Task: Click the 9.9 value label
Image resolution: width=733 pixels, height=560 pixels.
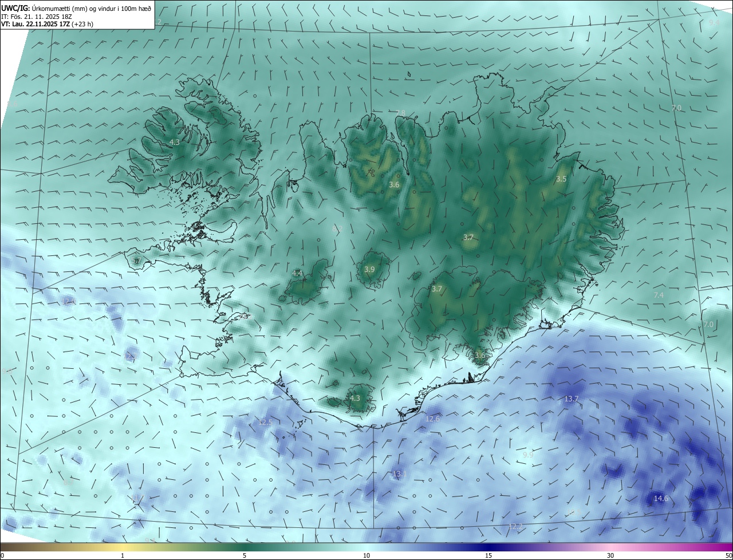Action: (x=528, y=455)
